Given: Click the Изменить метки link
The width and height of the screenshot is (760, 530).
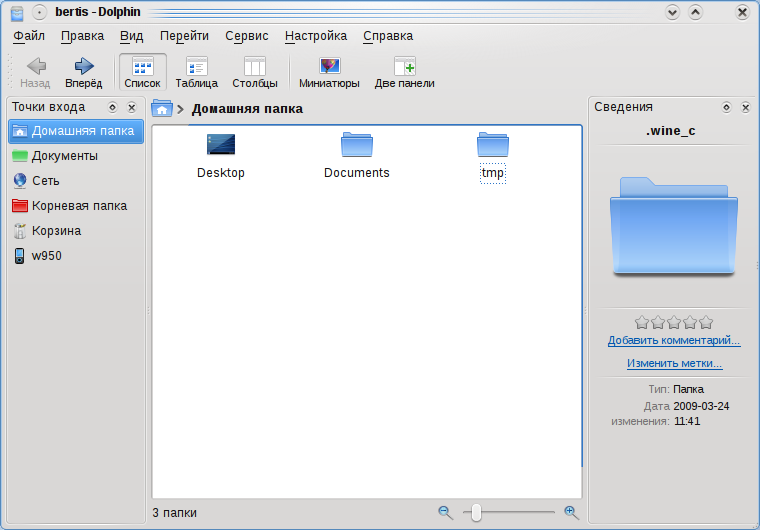Looking at the screenshot, I should 674,363.
